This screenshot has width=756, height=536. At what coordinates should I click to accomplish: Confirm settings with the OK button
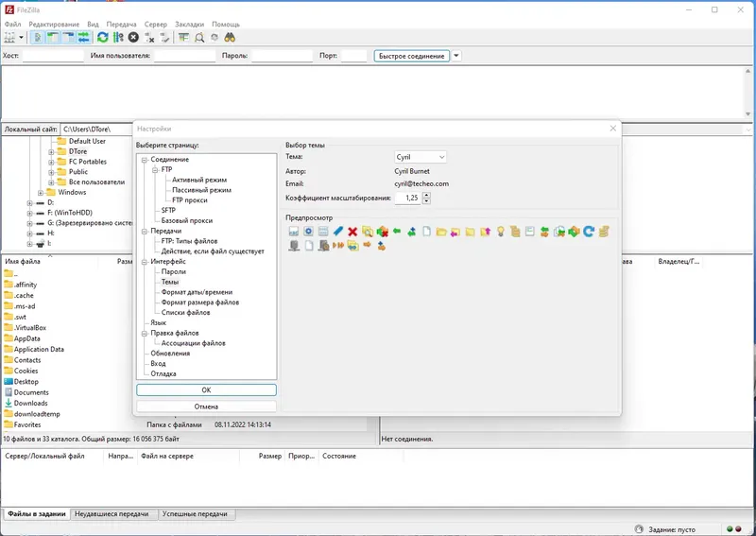point(206,389)
